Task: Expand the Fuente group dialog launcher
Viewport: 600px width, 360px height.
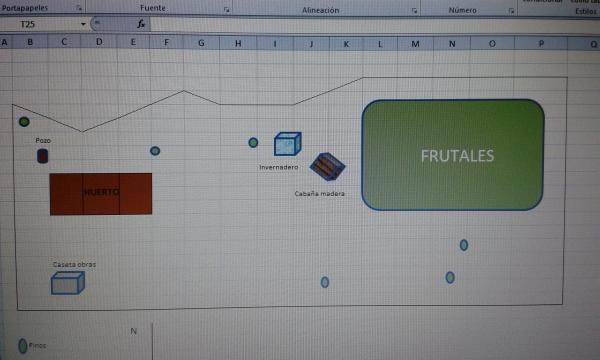Action: click(x=227, y=10)
